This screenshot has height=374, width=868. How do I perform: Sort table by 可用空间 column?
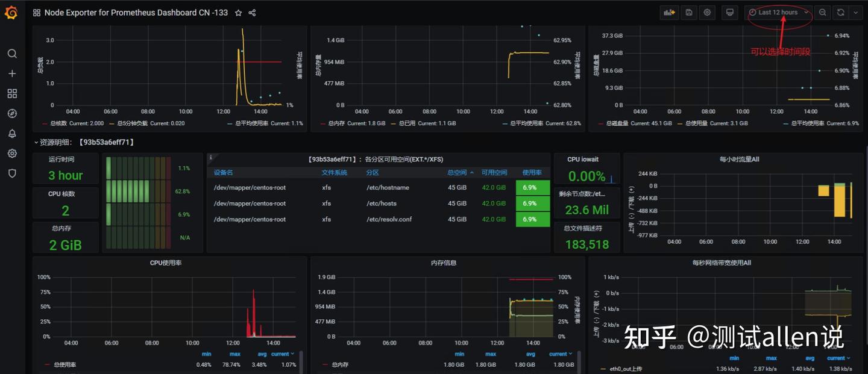tap(494, 172)
